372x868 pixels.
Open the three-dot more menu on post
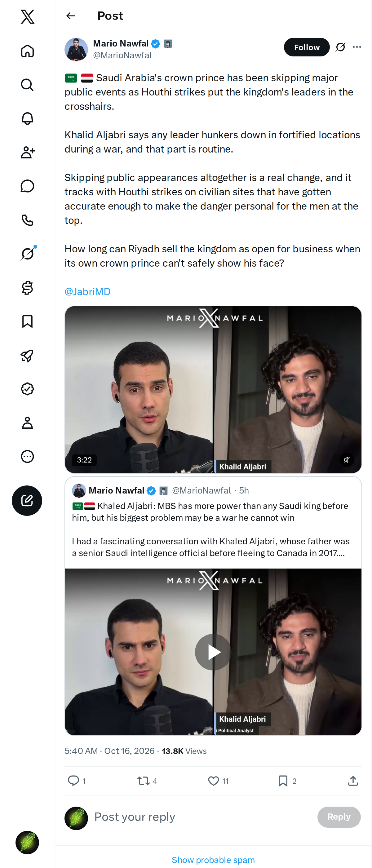click(x=357, y=47)
